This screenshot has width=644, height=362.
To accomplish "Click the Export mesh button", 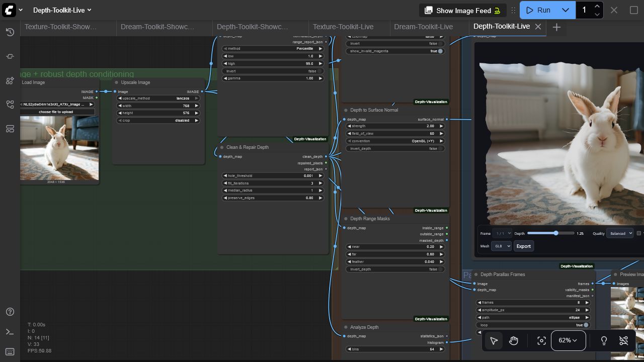I will pos(523,246).
